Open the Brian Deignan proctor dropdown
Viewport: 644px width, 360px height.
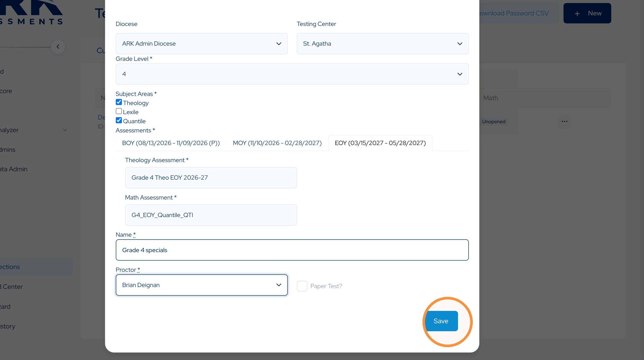pyautogui.click(x=201, y=285)
